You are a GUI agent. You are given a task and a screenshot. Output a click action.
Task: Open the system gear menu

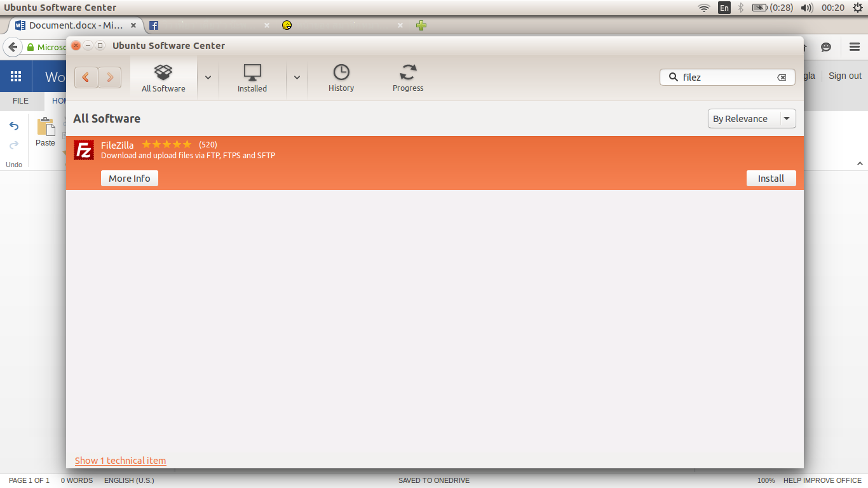click(858, 8)
